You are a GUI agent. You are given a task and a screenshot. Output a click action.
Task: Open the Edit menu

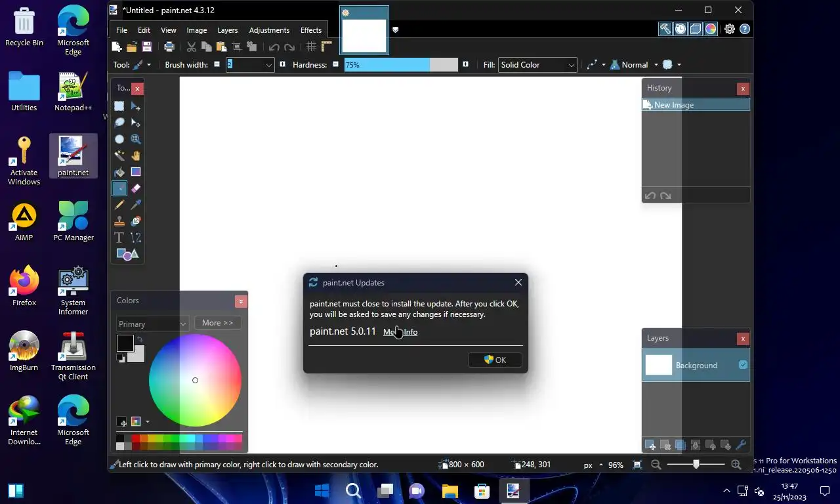pyautogui.click(x=144, y=30)
